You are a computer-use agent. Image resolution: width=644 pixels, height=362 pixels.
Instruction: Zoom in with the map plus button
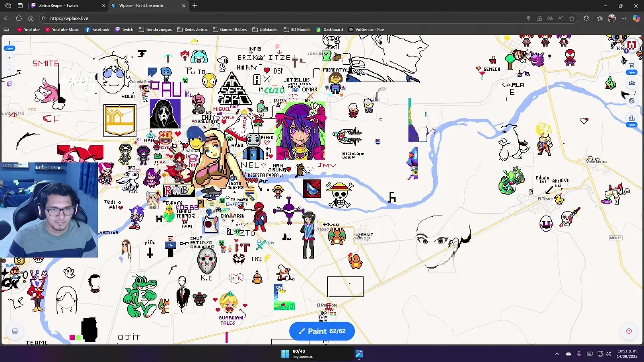9,58
